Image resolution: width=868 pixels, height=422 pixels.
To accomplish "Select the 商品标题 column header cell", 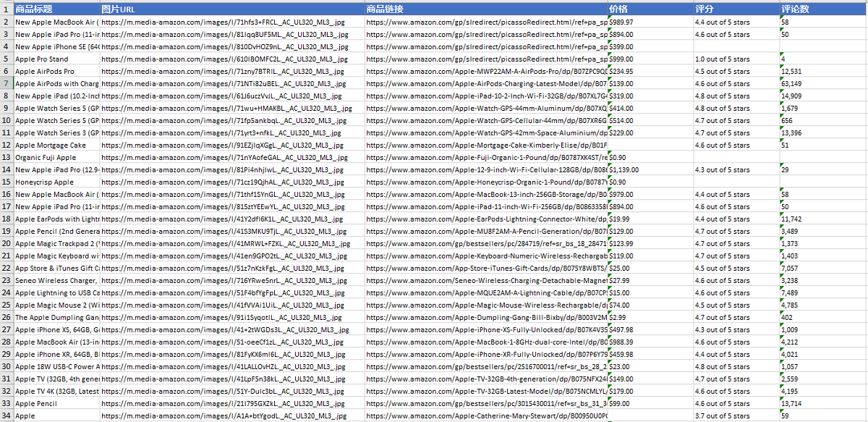I will point(56,9).
